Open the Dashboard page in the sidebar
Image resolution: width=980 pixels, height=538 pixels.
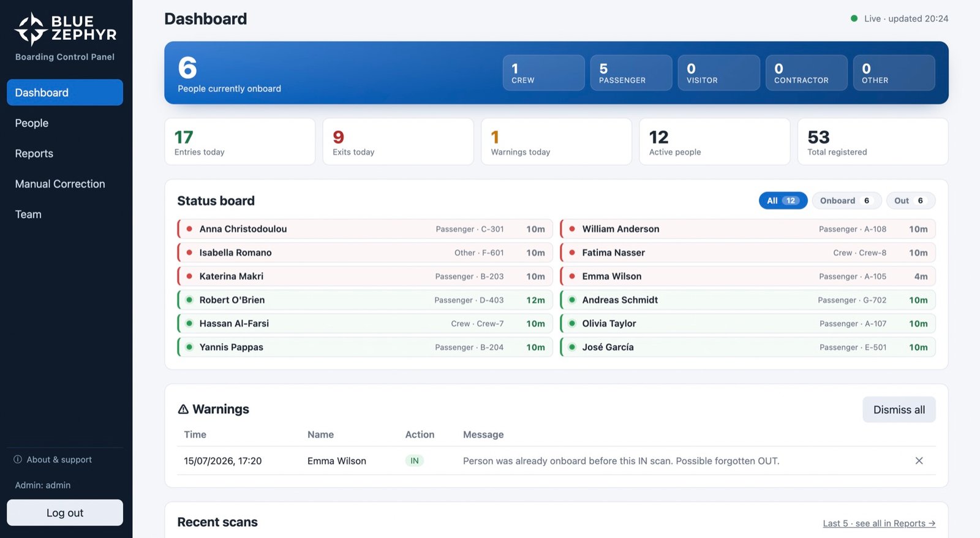[x=65, y=93]
